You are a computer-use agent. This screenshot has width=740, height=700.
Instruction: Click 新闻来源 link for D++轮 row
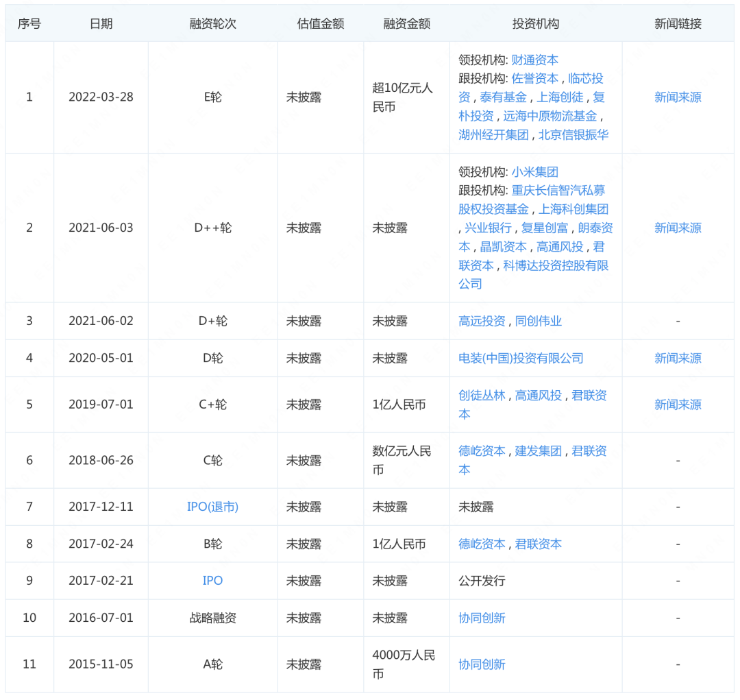[x=678, y=228]
